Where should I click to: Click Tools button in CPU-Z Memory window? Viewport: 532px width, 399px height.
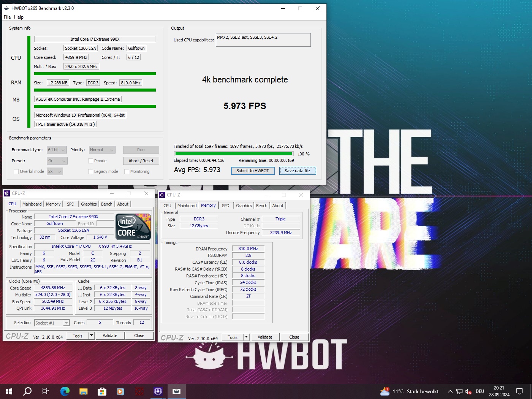click(x=233, y=337)
